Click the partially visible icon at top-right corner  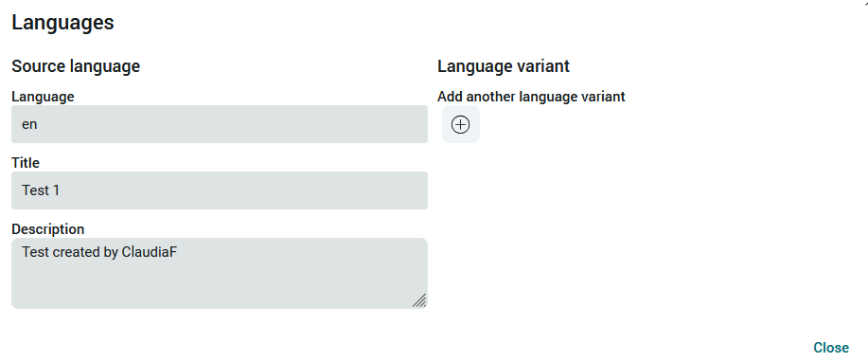click(864, 2)
